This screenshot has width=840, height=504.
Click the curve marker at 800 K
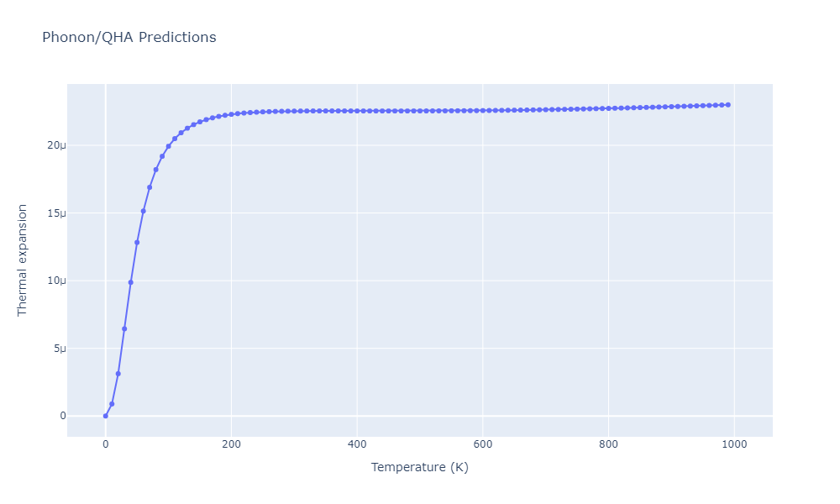tap(608, 108)
